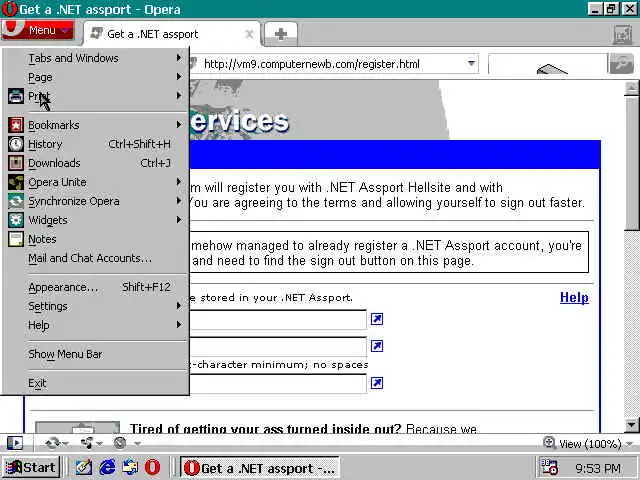640x480 pixels.
Task: Open the Settings submenu
Action: (96, 306)
